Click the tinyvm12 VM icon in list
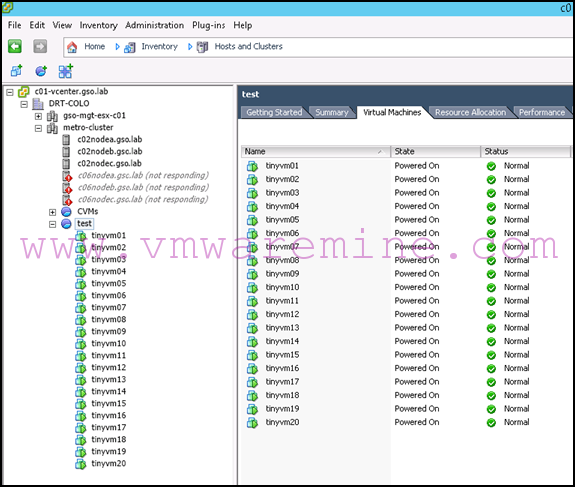575x487 pixels. 252,315
